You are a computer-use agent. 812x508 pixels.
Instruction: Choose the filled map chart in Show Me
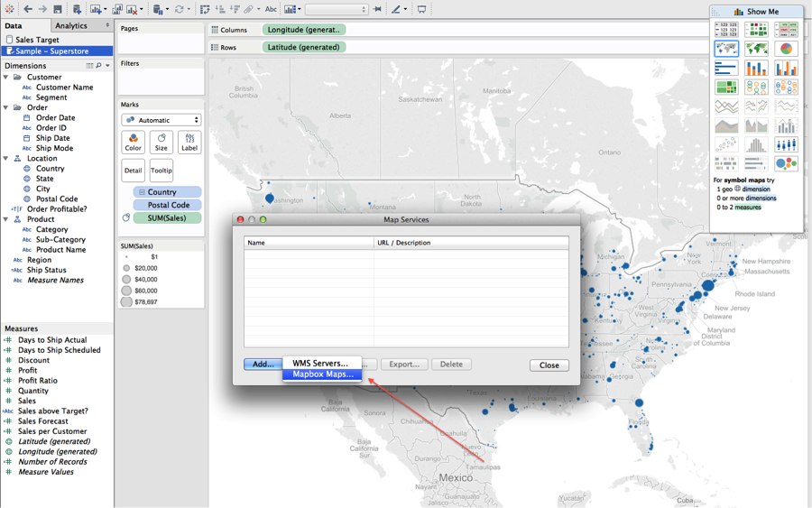click(756, 49)
